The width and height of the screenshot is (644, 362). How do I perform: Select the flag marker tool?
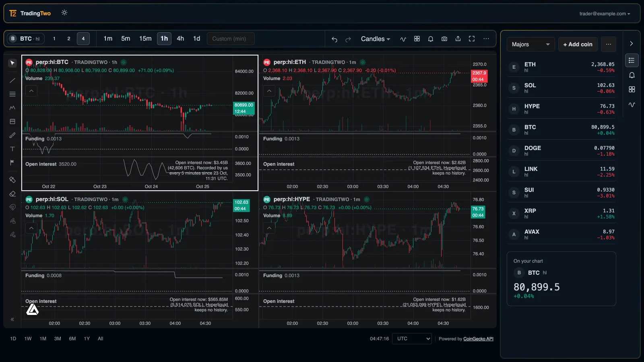(12, 162)
